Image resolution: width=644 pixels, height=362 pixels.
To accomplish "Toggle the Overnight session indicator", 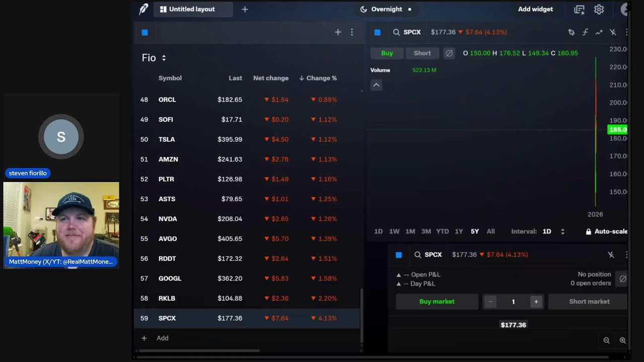I will 386,9.
